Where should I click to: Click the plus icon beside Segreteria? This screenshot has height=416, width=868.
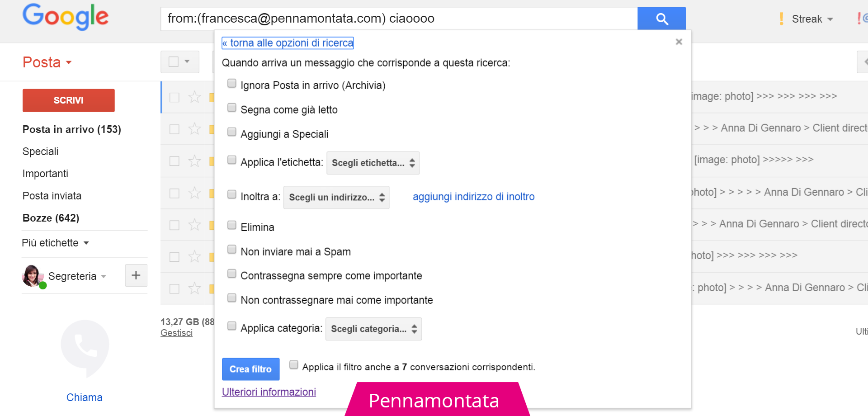pos(136,275)
